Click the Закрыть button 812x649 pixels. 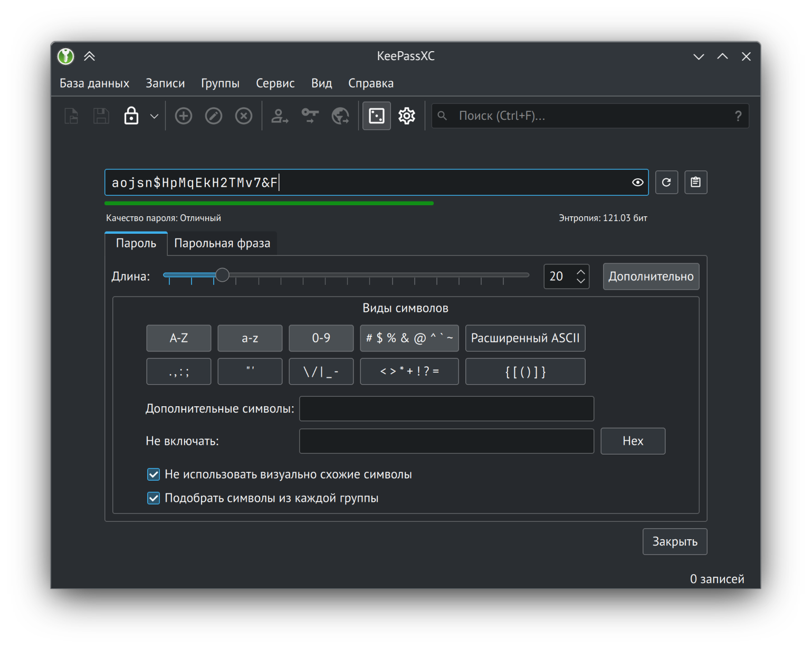(x=675, y=542)
